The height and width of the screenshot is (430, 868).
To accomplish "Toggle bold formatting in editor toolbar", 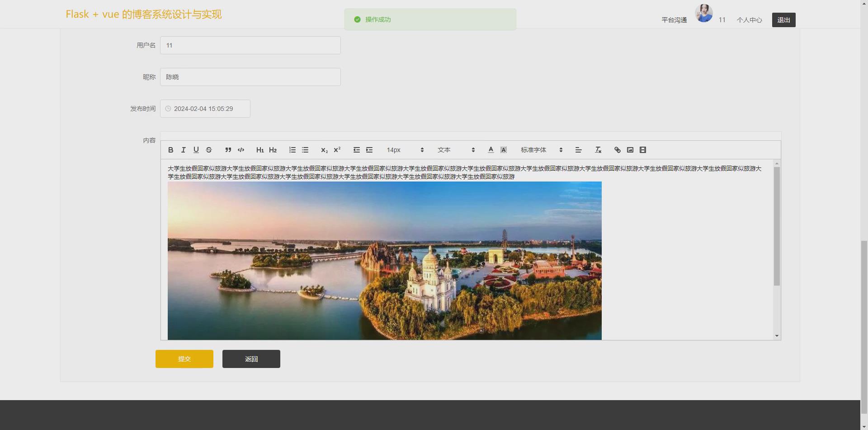I will point(171,150).
